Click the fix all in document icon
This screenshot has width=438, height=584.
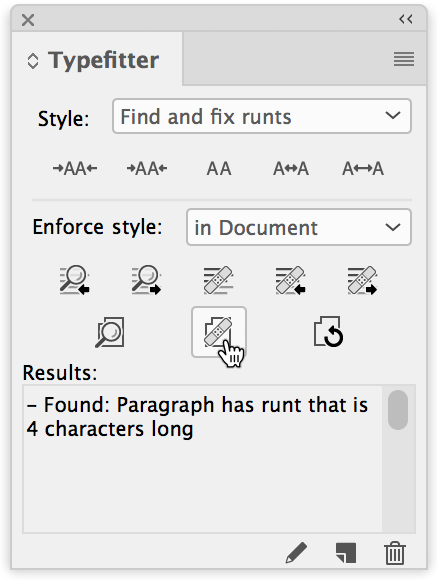(219, 332)
